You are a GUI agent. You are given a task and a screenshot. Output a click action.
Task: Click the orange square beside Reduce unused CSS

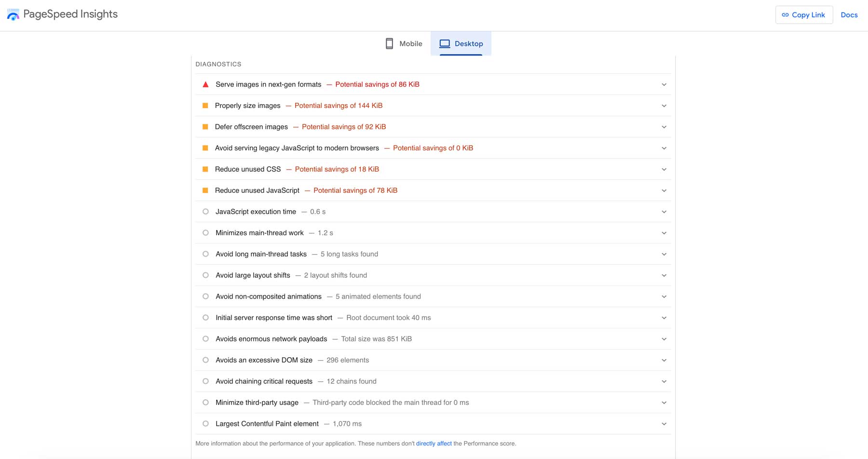click(205, 169)
